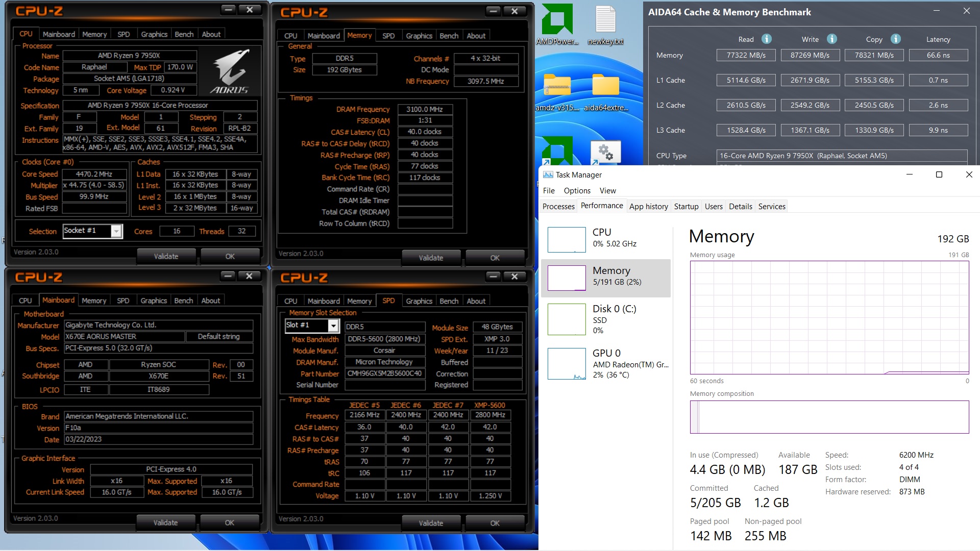This screenshot has height=551, width=980.
Task: Switch to Startup tab in Task Manager
Action: tap(686, 206)
